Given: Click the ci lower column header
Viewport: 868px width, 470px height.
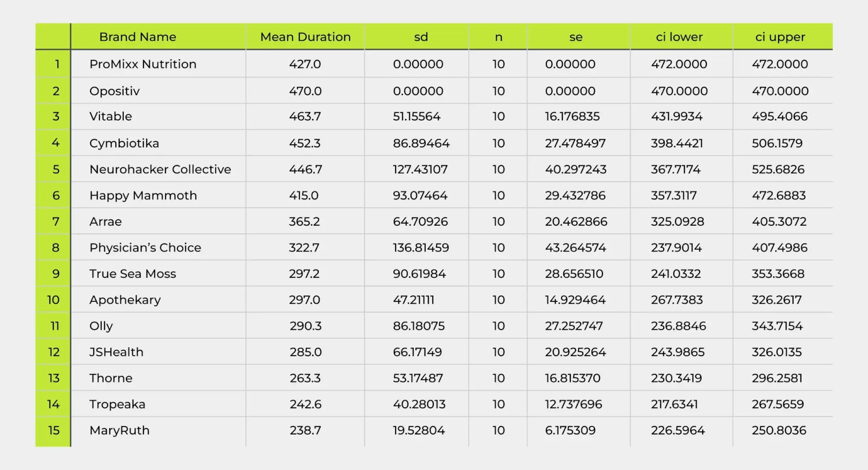Looking at the screenshot, I should (679, 37).
